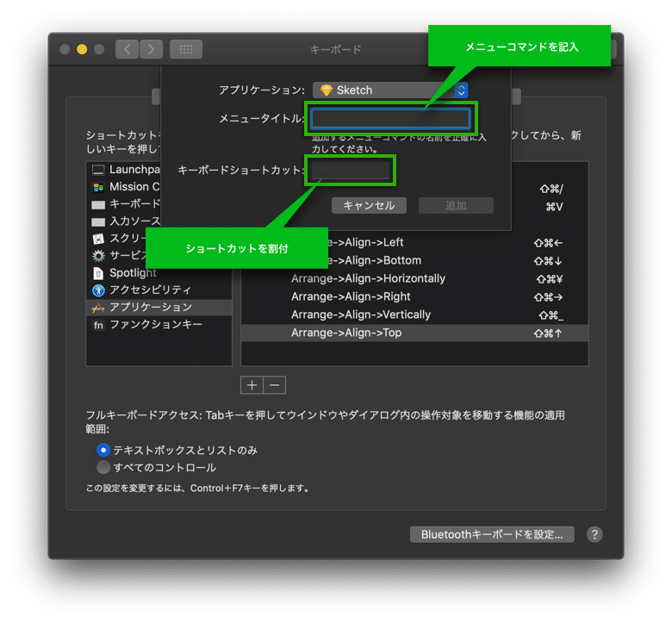Image resolution: width=672 pixels, height=623 pixels.
Task: Select Mission Control in the sidebar list
Action: 125,187
